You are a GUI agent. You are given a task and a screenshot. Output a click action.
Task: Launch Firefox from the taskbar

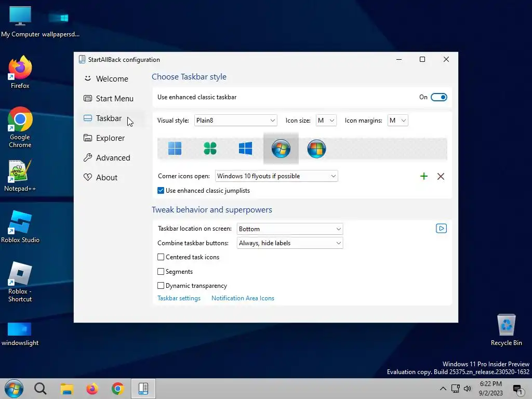click(92, 389)
